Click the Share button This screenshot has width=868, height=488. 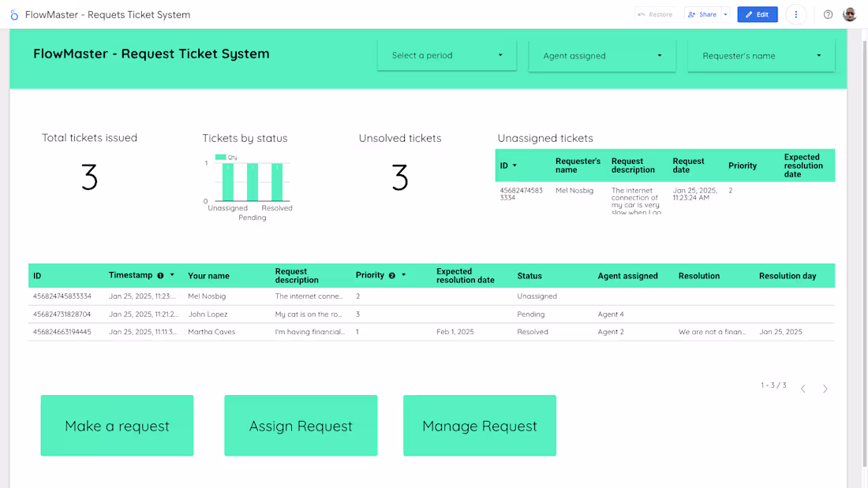[x=705, y=14]
